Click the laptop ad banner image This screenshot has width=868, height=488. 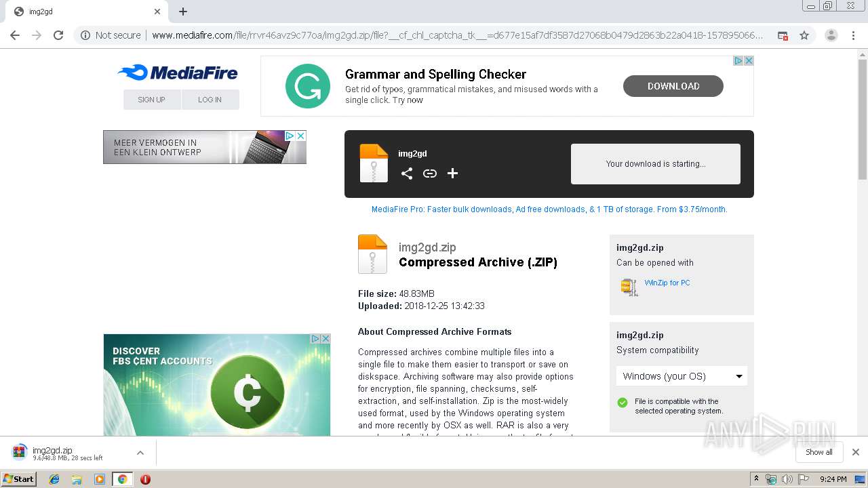(205, 147)
